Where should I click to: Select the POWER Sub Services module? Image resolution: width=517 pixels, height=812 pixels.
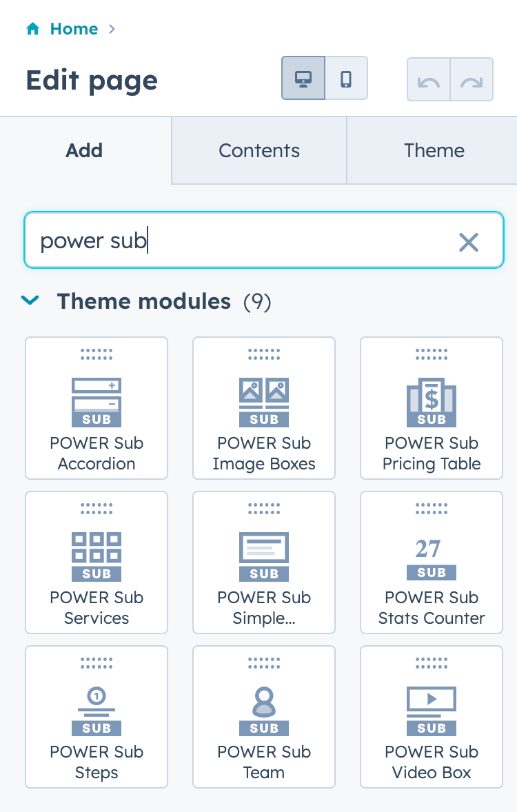pyautogui.click(x=96, y=562)
